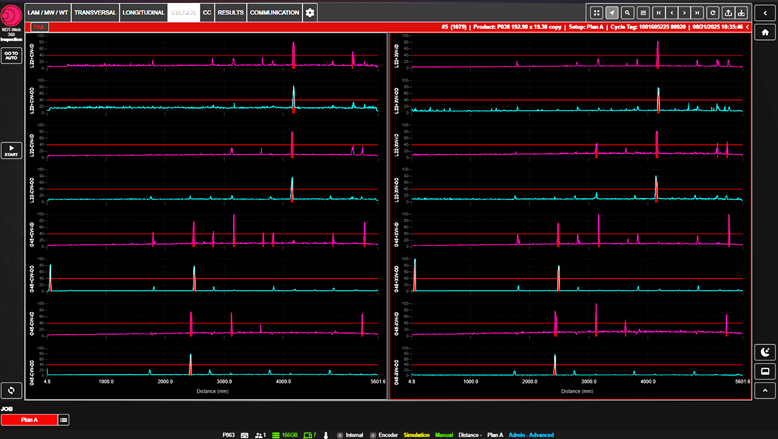The image size is (778, 439).
Task: Click the cycle tag text in red banner
Action: [x=648, y=27]
